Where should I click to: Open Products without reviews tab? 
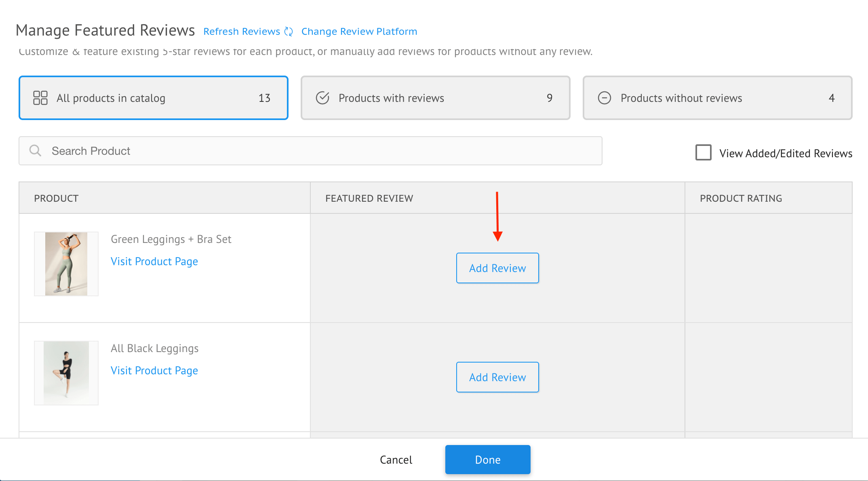click(717, 98)
